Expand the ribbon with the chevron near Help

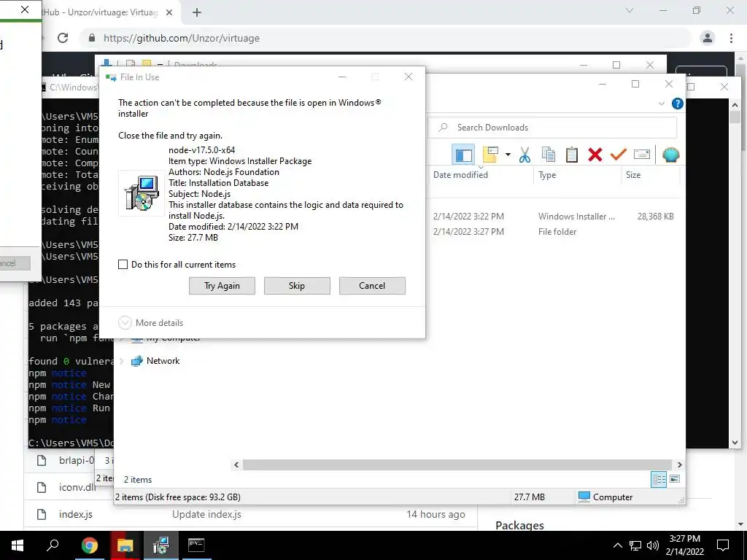point(661,104)
